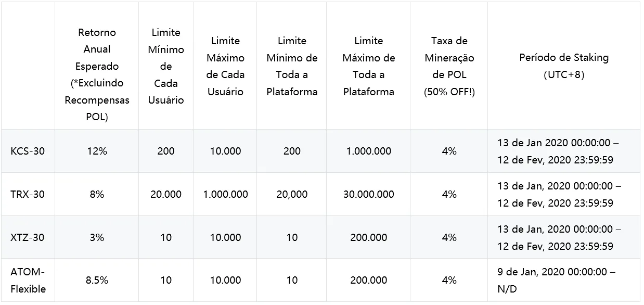
Task: Click the 4% mining fee cell for XTZ-30
Action: [x=449, y=237]
